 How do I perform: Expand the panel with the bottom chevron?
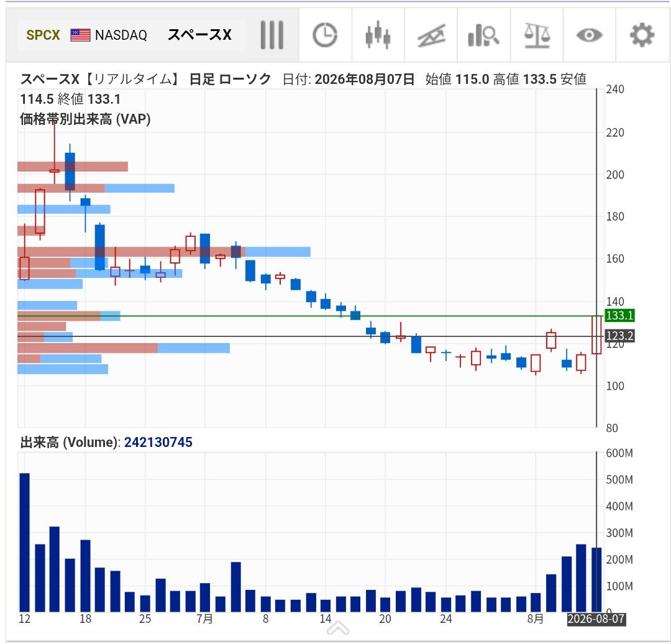coord(337,628)
